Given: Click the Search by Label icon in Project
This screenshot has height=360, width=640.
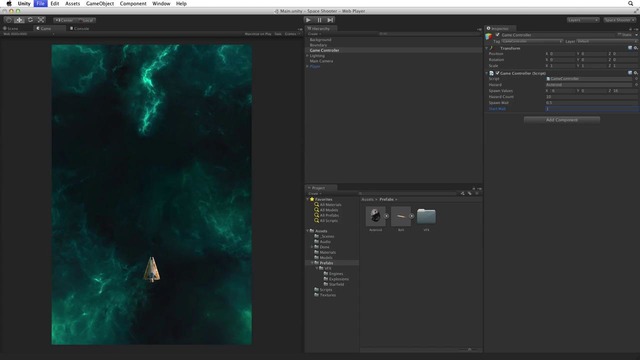Looking at the screenshot, I should (470, 193).
